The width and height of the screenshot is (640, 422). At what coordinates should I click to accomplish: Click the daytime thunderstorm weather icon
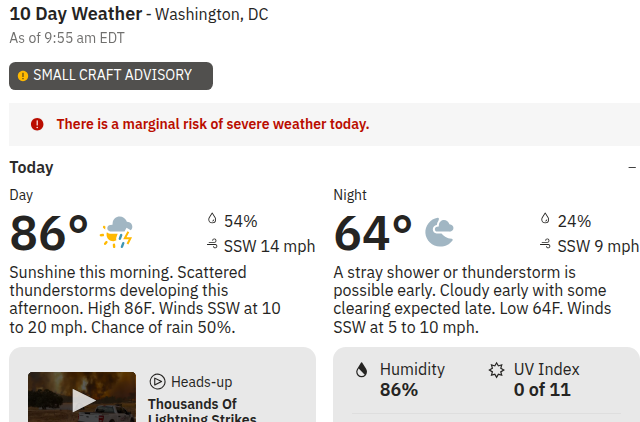tap(116, 232)
